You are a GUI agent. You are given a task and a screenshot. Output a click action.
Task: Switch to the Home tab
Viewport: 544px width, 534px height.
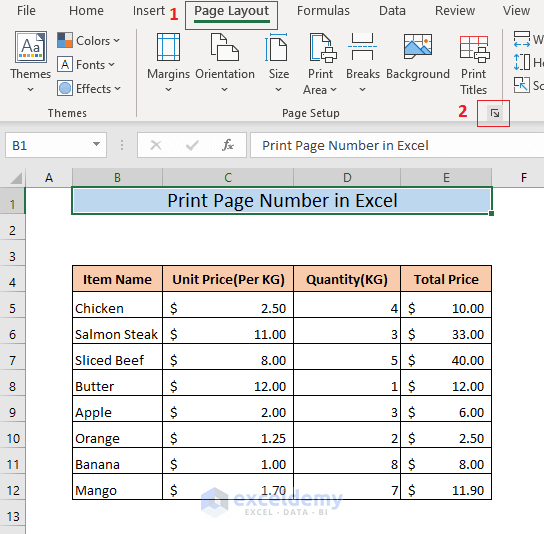(86, 11)
